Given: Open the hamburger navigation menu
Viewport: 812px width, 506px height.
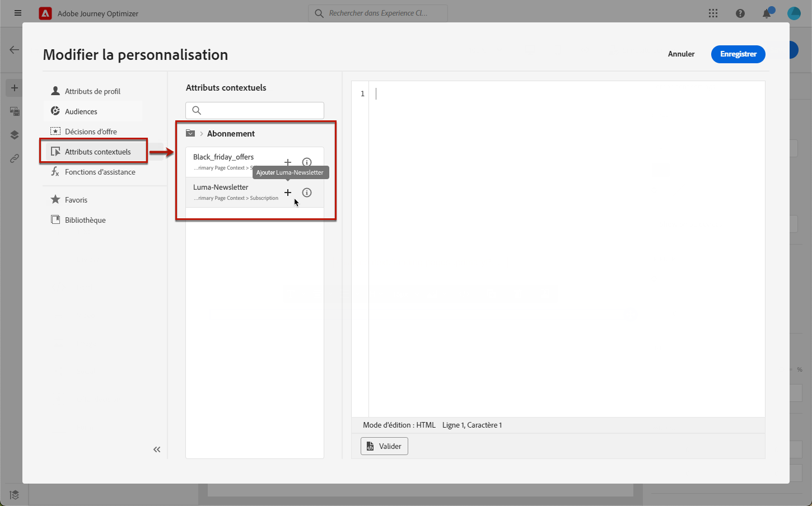Looking at the screenshot, I should click(x=18, y=13).
